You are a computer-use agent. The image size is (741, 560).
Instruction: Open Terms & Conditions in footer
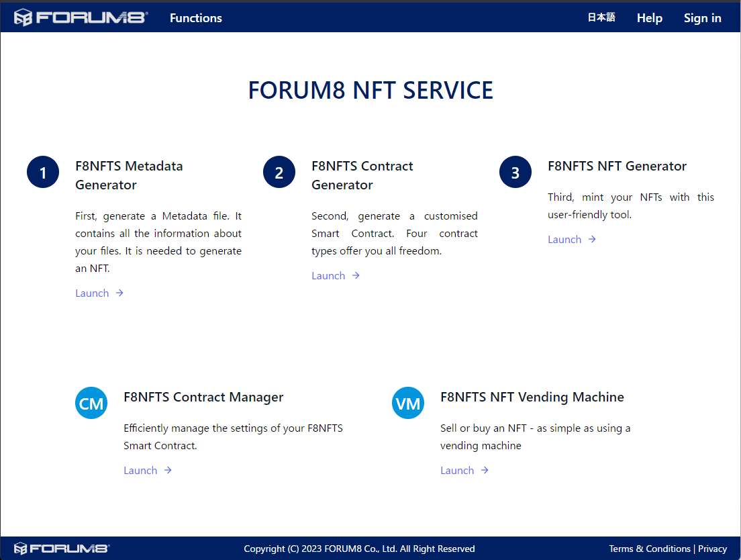[x=649, y=549]
